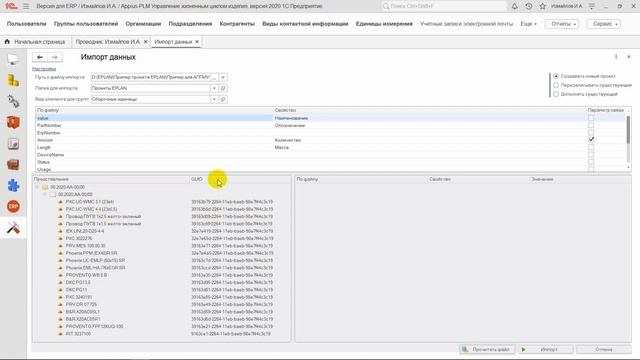Open Организации menu item
This screenshot has width=640, height=360.
[x=143, y=24]
